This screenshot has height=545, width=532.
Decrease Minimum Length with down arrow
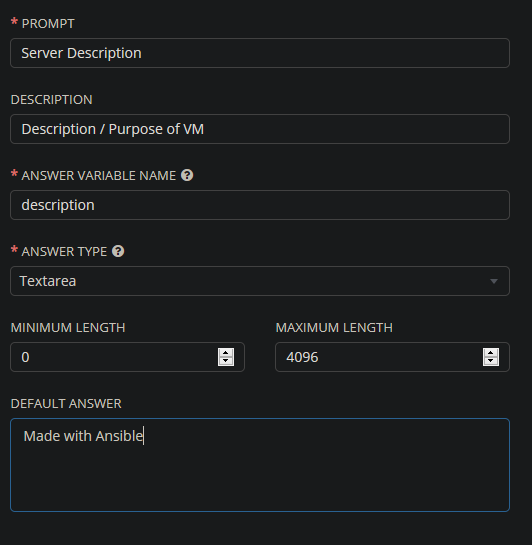[x=226, y=361]
